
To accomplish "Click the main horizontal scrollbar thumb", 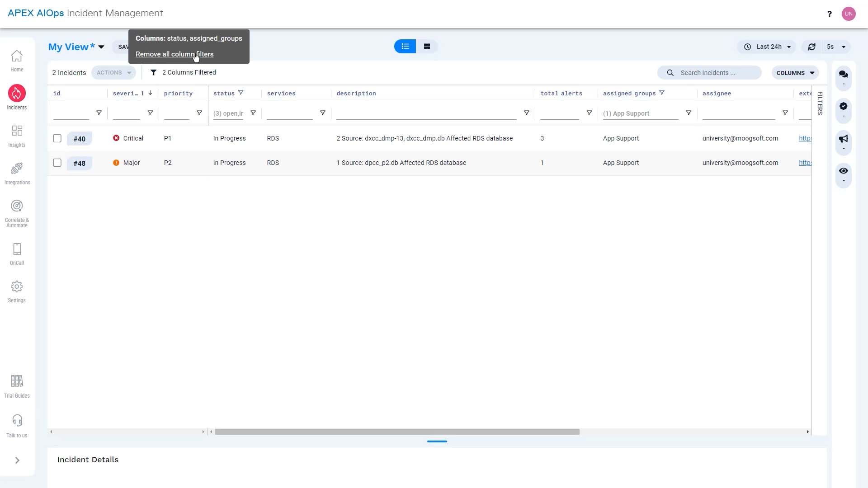I will click(397, 432).
